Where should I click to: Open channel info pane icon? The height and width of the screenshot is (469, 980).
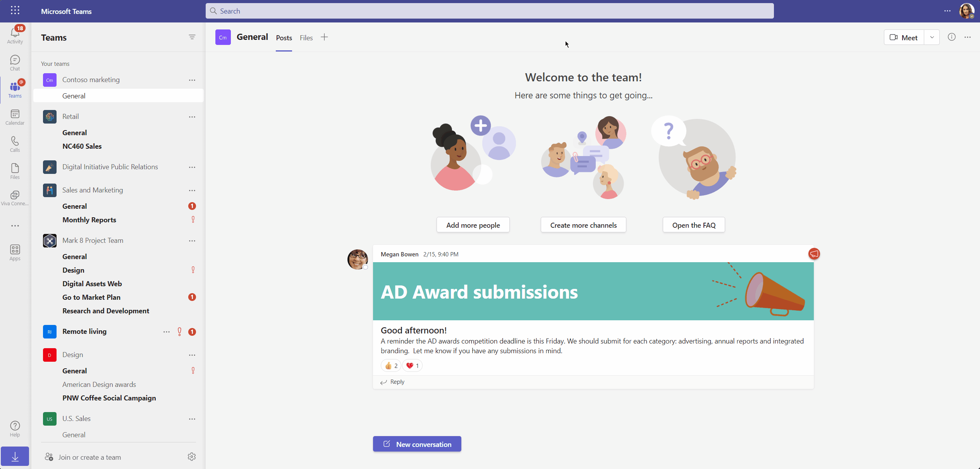951,37
